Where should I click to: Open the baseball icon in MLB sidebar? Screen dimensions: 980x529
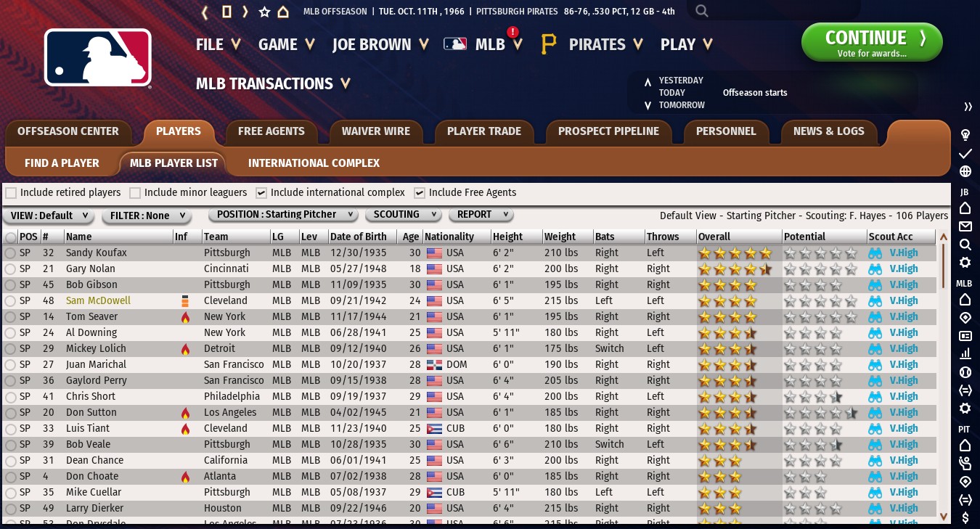pyautogui.click(x=965, y=372)
